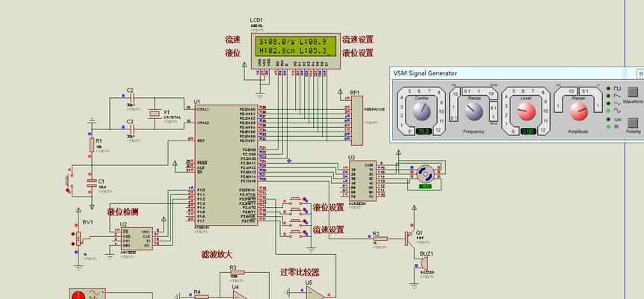This screenshot has width=644, height=299.
Task: Select the U1 AT89C51 microcontroller chip
Action: 226,164
